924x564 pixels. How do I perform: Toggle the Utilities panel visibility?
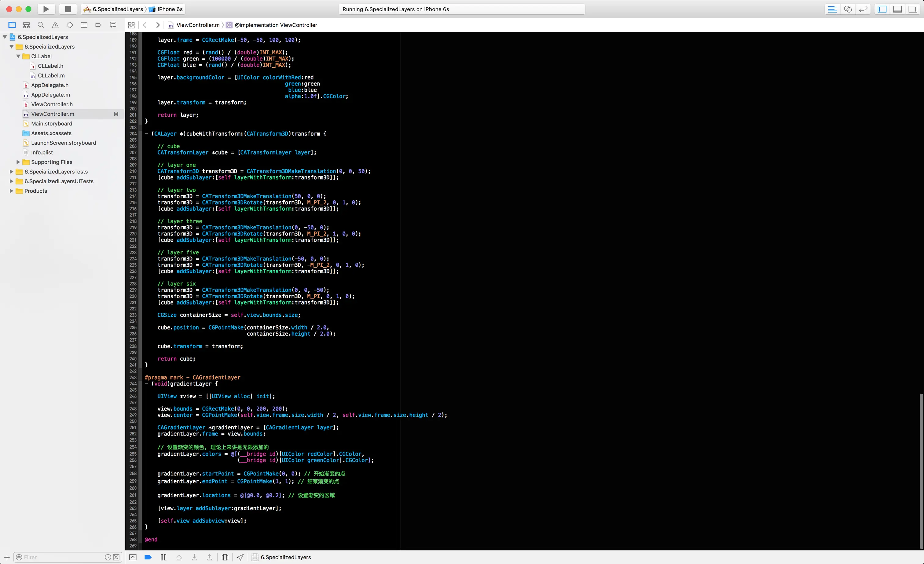pos(913,9)
